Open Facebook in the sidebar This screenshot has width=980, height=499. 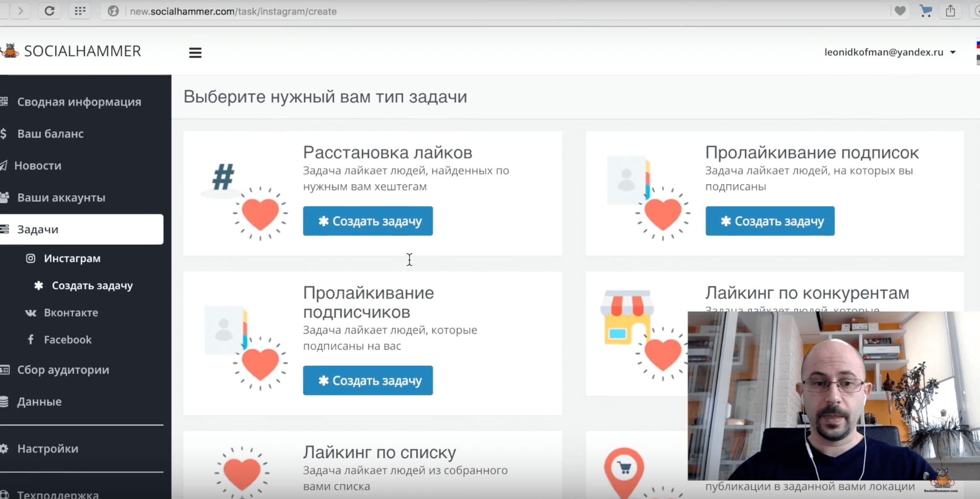(67, 340)
